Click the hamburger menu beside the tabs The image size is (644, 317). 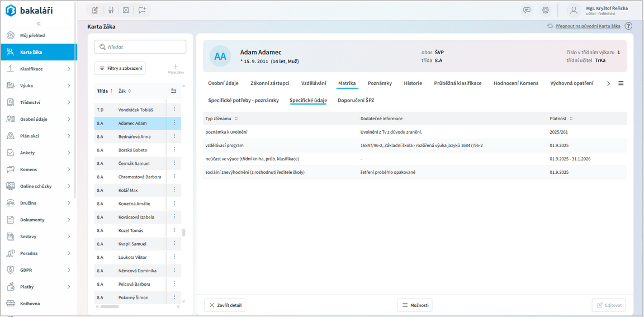pyautogui.click(x=621, y=83)
